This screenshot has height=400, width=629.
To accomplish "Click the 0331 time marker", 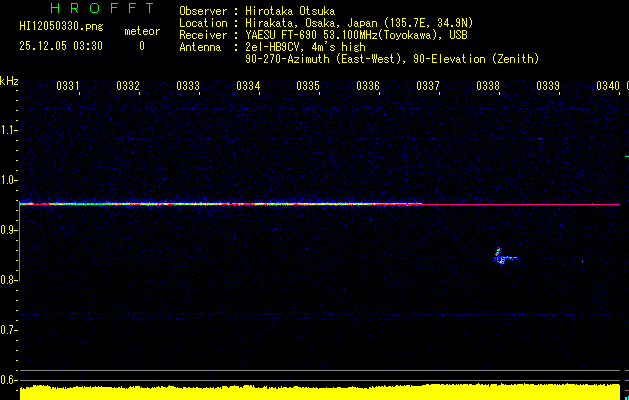I will (68, 86).
